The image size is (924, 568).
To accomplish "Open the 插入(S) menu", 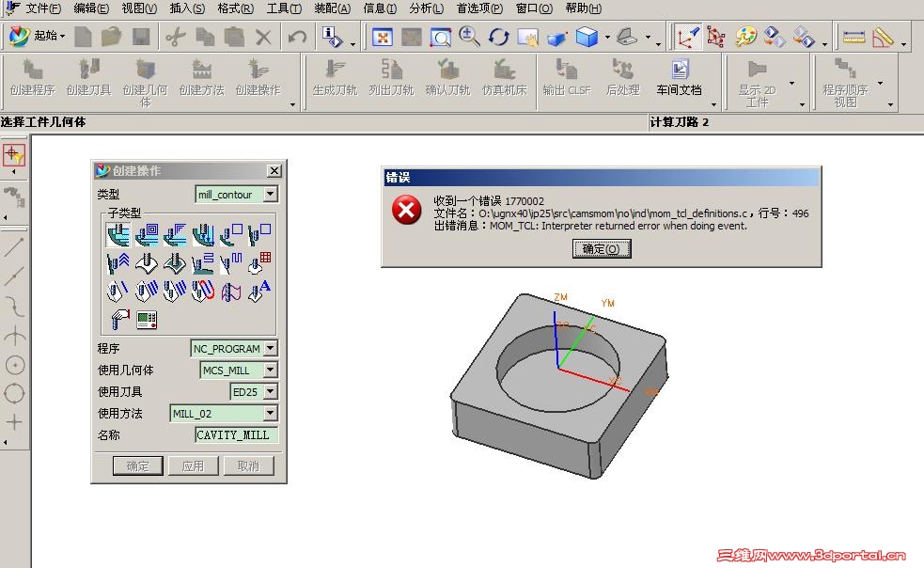I will pyautogui.click(x=187, y=8).
